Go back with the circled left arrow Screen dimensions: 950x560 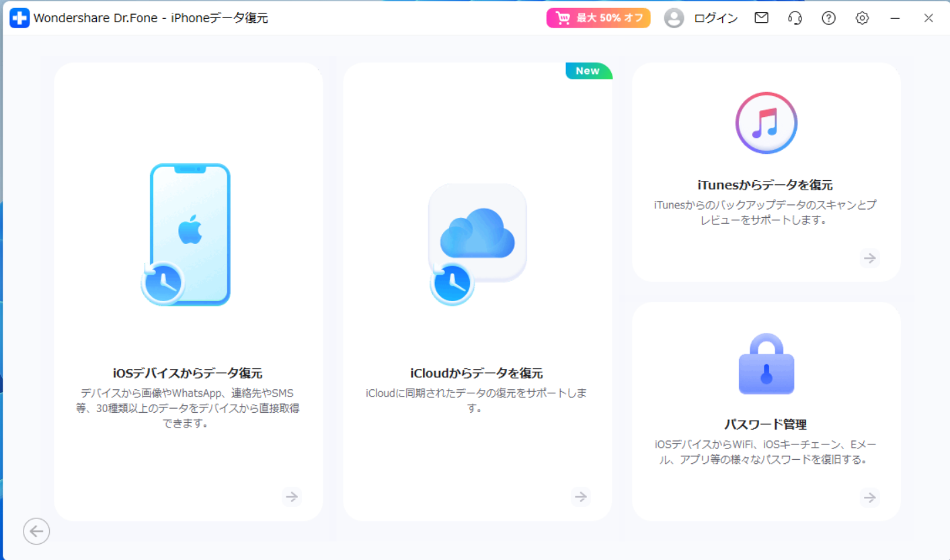[x=36, y=532]
